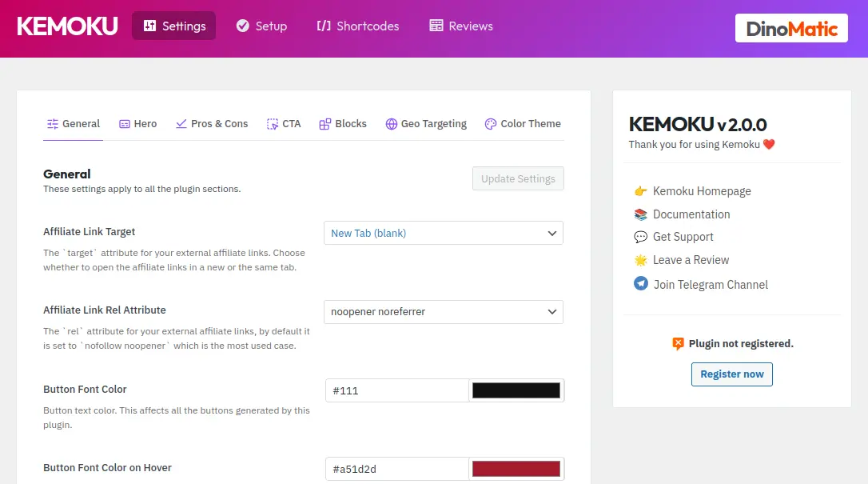Image resolution: width=868 pixels, height=484 pixels.
Task: Click the checkmark icon on Pros & Cons tab
Action: [x=181, y=124]
